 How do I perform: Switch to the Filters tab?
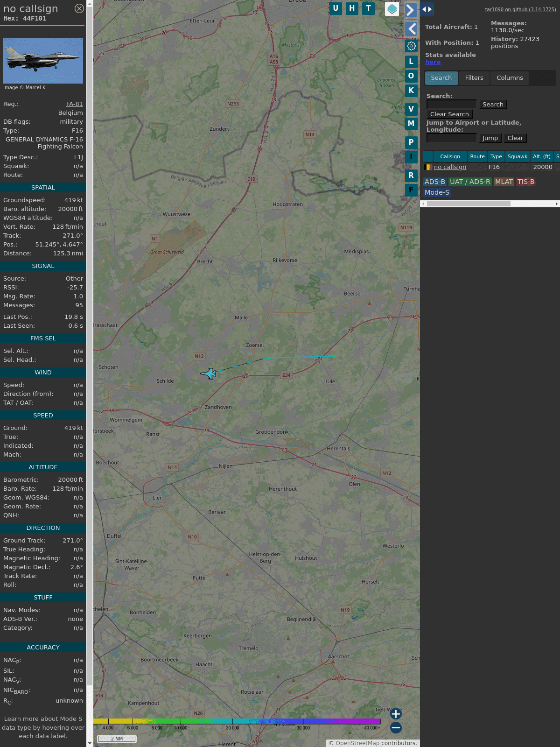474,78
